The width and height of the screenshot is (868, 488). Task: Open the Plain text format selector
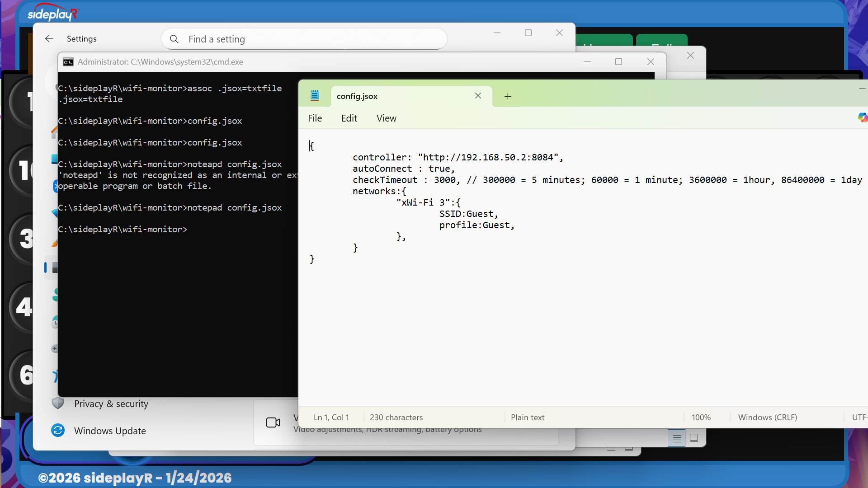[527, 418]
